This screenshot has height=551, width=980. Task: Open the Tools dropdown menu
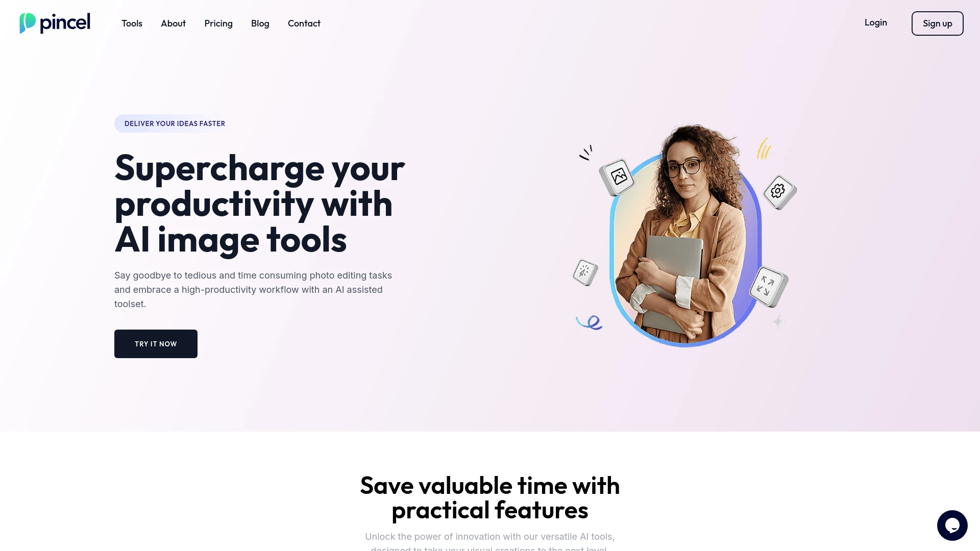(x=132, y=23)
